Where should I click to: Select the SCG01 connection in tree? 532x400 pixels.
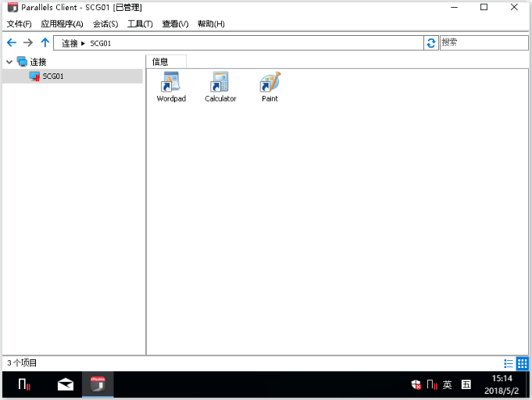tap(73, 76)
